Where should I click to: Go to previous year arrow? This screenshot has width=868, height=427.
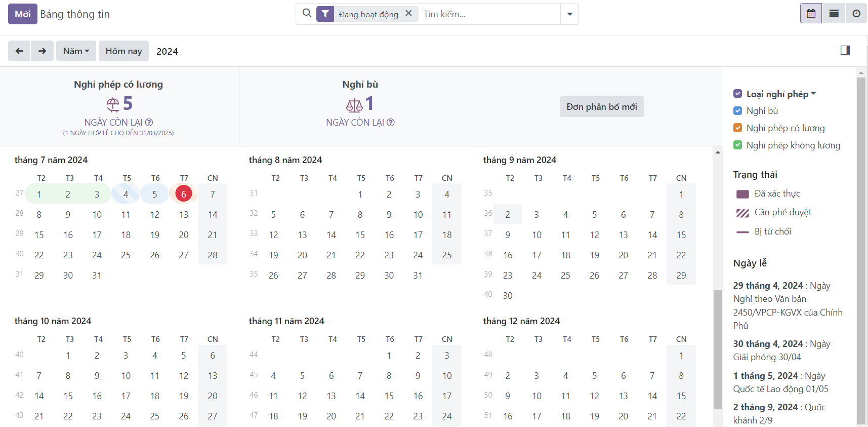19,51
